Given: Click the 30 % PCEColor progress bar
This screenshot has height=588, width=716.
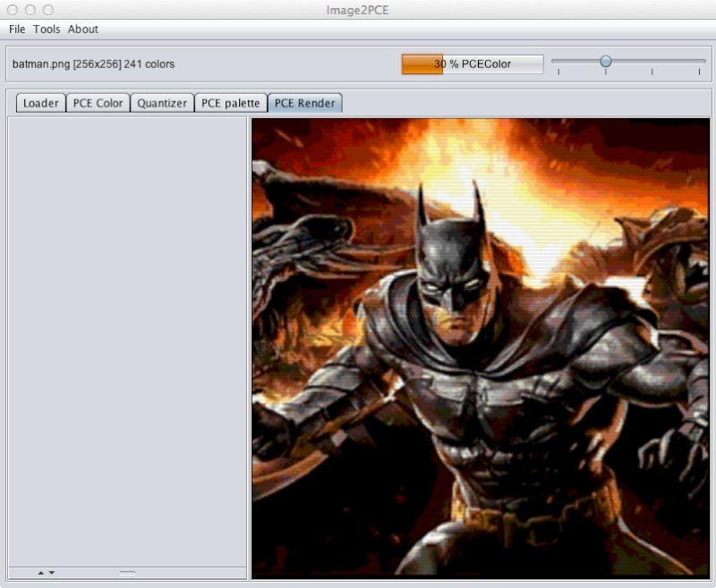Looking at the screenshot, I should pyautogui.click(x=473, y=64).
